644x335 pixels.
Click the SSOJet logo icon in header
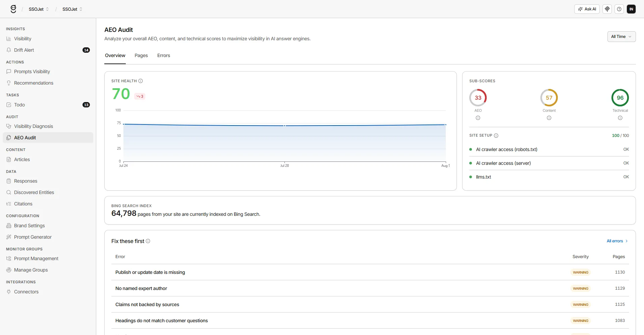point(13,9)
